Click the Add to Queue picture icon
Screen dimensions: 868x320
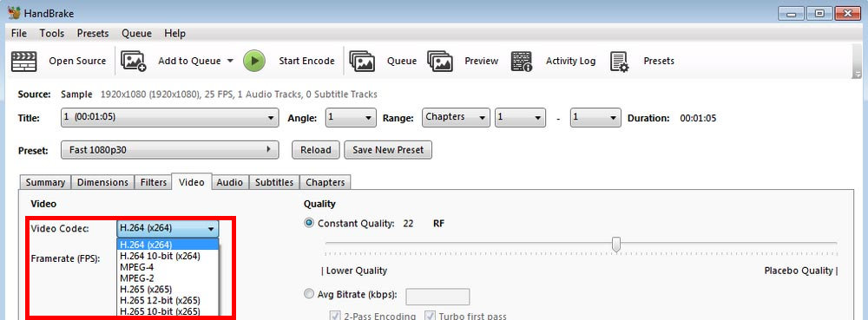pyautogui.click(x=133, y=61)
